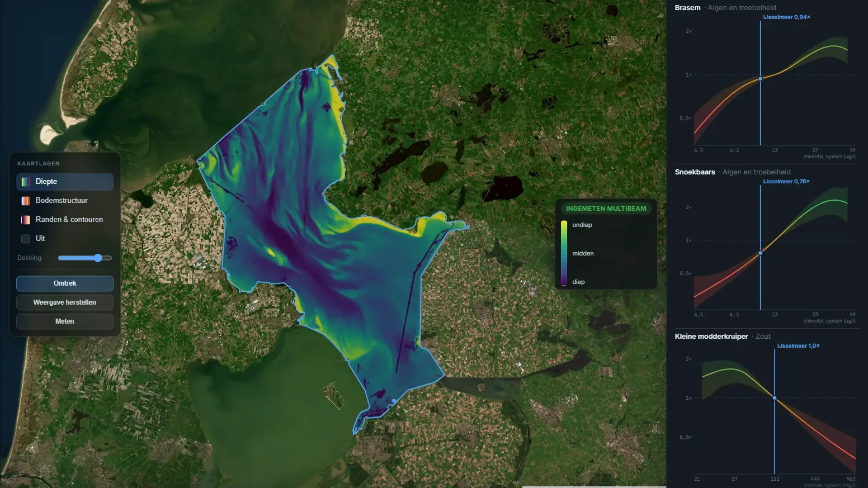Click the Snoekbaars chart title
This screenshot has width=868, height=488.
tap(695, 172)
